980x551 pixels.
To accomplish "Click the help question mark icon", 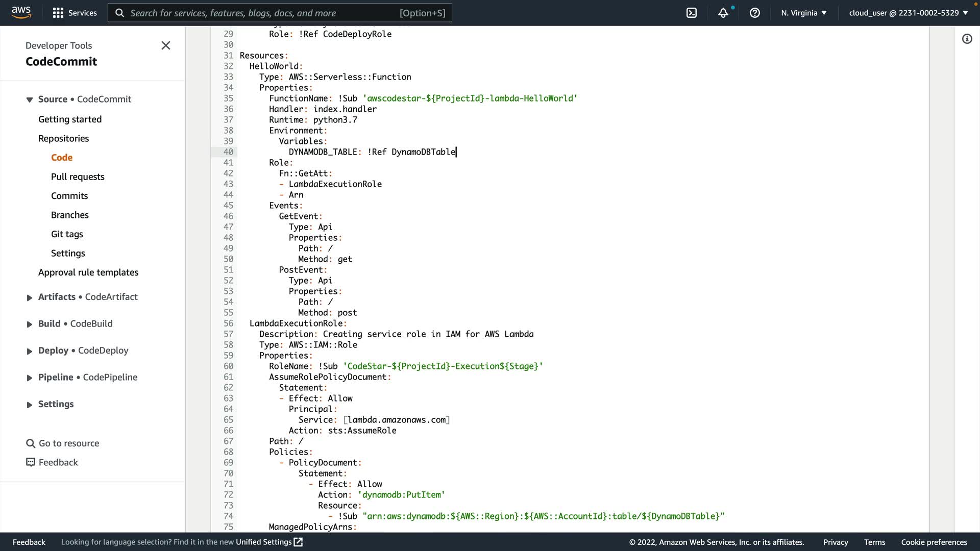I will click(755, 13).
